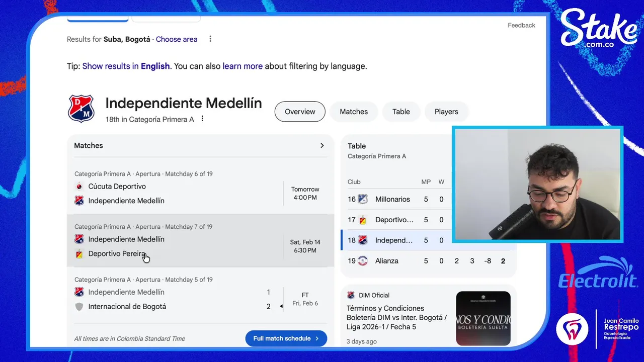Click the Club column header in the table
644x362 pixels.
coord(354,182)
